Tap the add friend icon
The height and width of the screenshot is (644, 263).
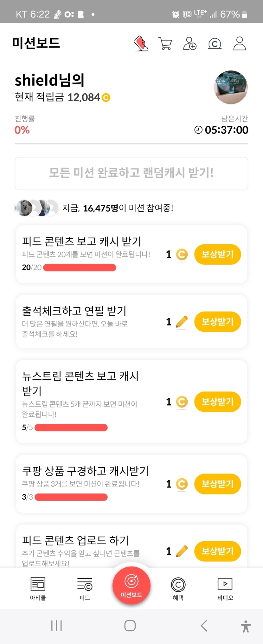(190, 43)
